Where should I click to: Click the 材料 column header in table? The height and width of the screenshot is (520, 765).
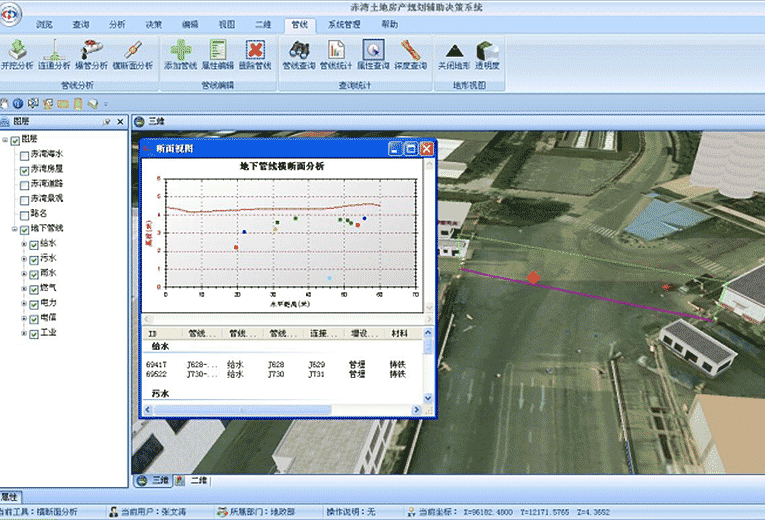click(x=399, y=333)
